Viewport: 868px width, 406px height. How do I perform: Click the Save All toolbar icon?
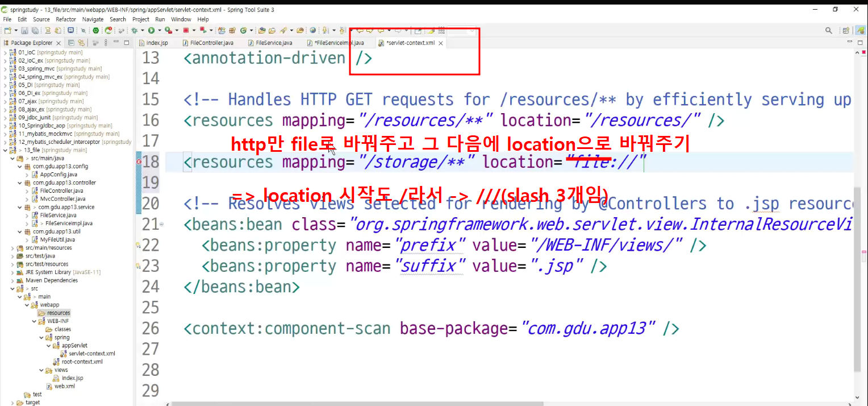pyautogui.click(x=35, y=30)
